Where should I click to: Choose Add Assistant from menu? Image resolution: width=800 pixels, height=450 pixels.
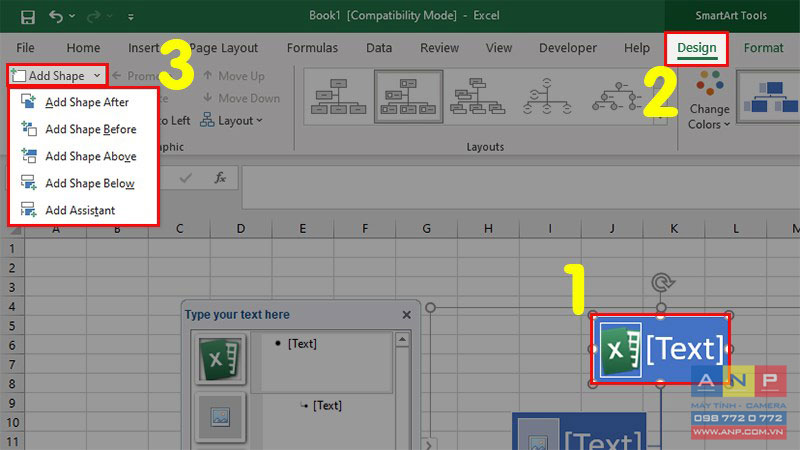pyautogui.click(x=84, y=210)
